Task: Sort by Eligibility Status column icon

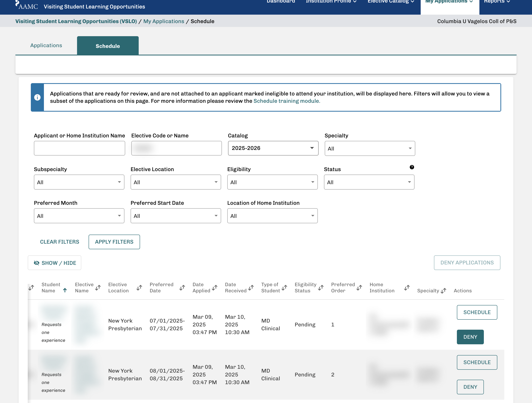Action: (321, 288)
